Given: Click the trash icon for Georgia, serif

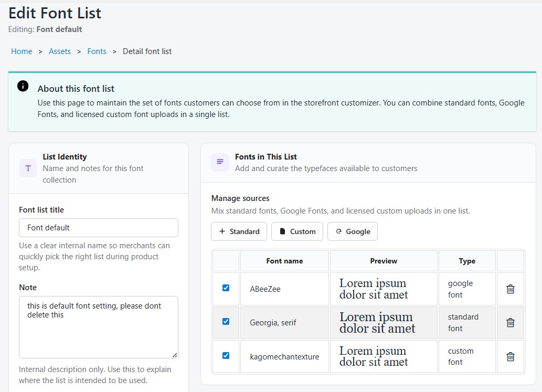Looking at the screenshot, I should coord(510,322).
